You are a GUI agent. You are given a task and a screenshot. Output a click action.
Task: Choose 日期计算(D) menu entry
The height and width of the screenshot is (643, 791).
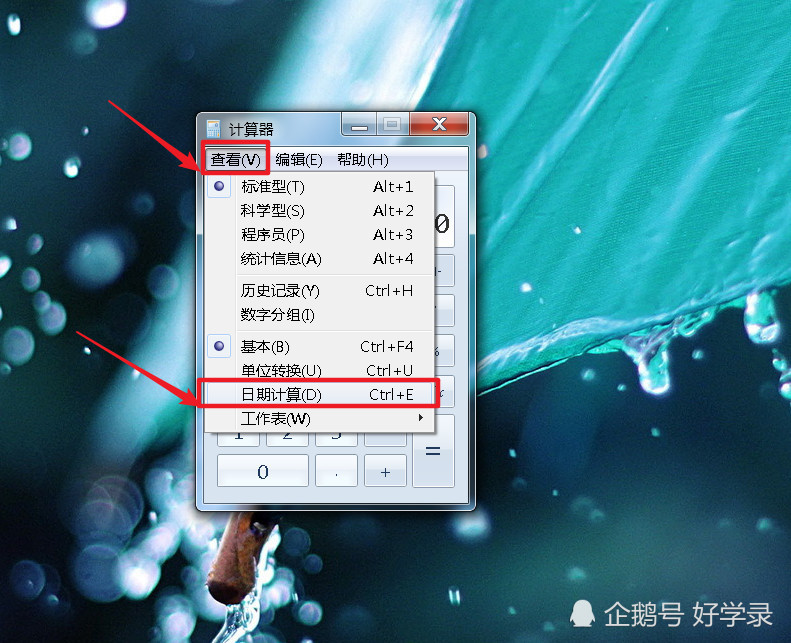320,394
